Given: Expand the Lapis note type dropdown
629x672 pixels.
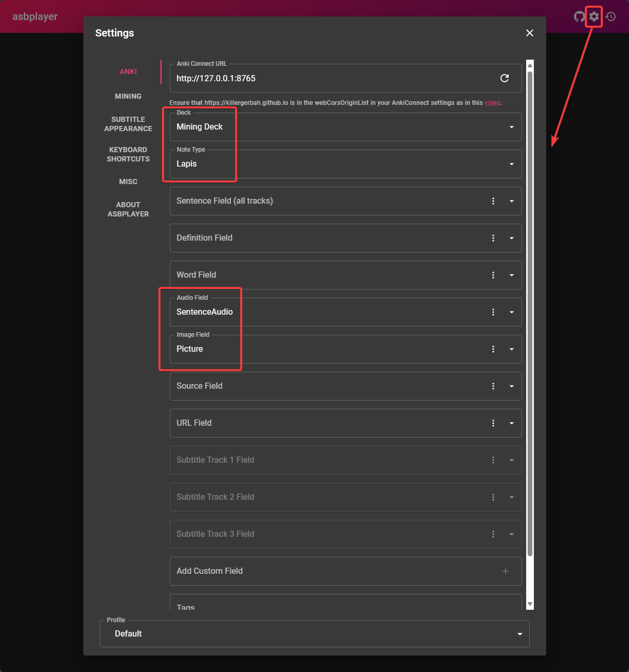Looking at the screenshot, I should coord(511,164).
